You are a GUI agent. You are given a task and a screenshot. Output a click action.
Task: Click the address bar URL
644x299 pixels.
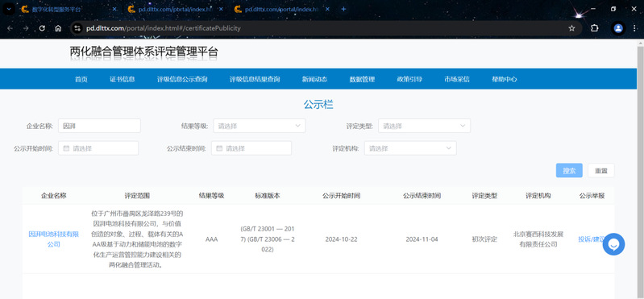(163, 28)
